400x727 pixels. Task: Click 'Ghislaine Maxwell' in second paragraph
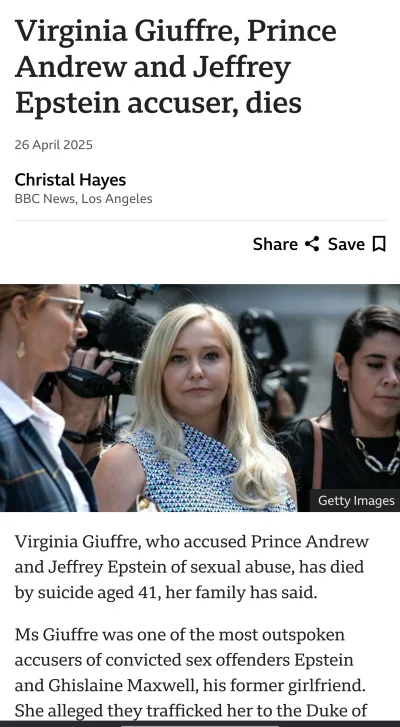click(119, 685)
